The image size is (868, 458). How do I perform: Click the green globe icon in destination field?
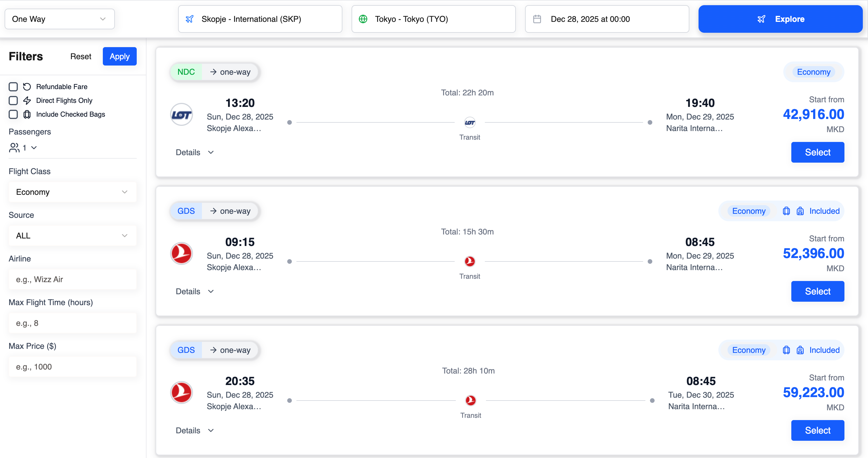363,19
